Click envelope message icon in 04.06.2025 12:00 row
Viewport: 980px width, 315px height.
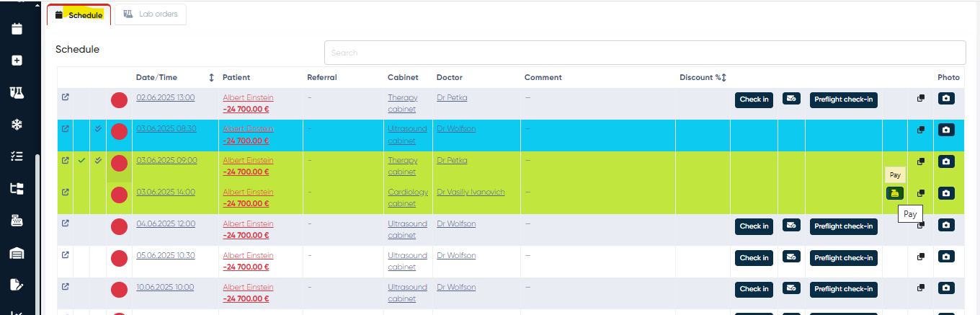click(x=791, y=225)
